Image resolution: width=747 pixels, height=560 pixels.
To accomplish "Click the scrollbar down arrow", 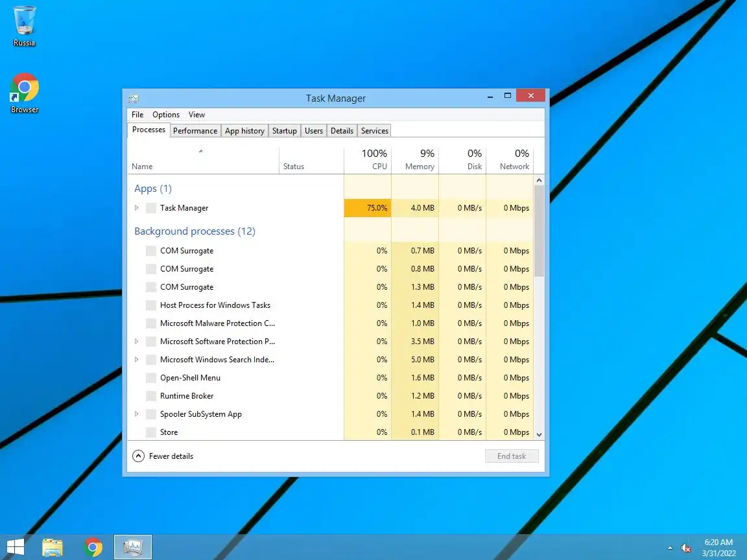I will 539,434.
